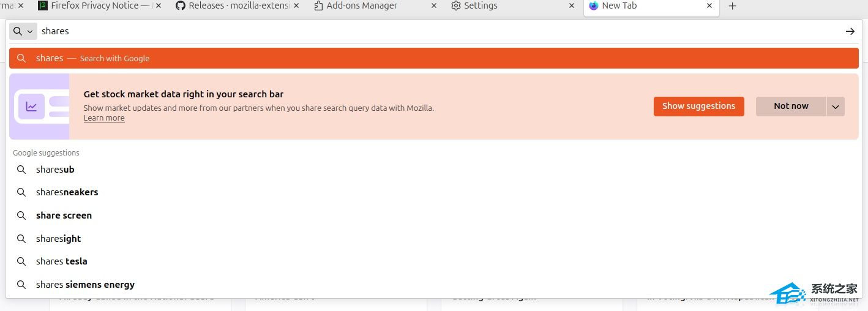Open the Learn more link

[x=104, y=118]
